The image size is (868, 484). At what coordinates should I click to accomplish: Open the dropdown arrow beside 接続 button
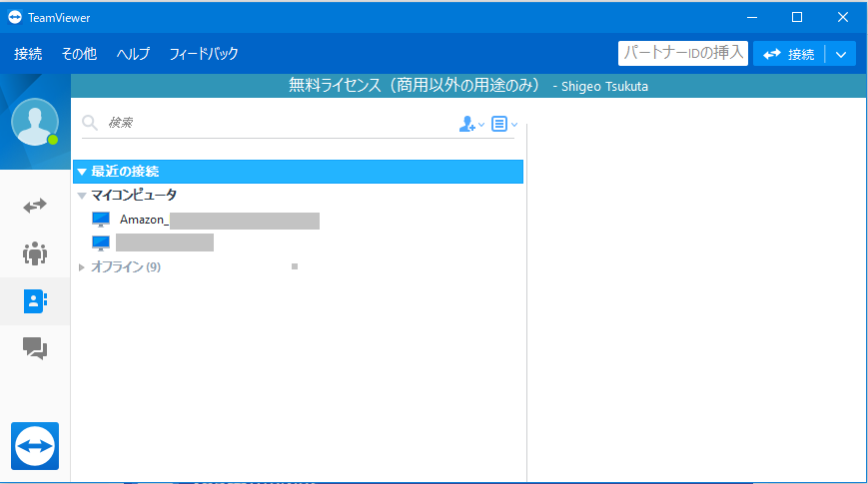pos(841,54)
